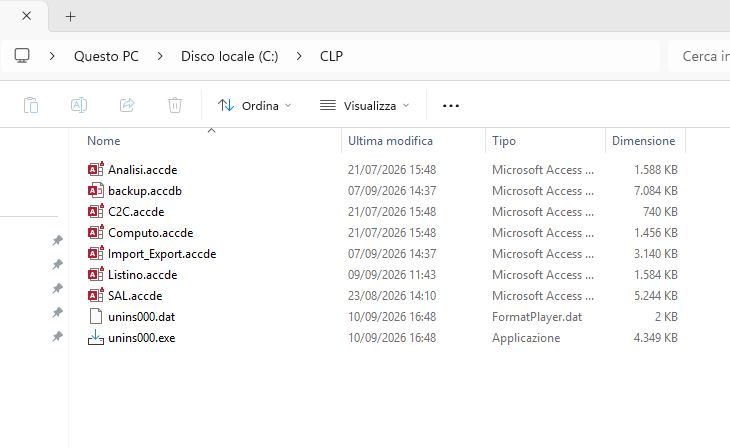Screen dimensions: 730x448
Task: Click the CLP breadcrumb folder
Action: tap(331, 56)
